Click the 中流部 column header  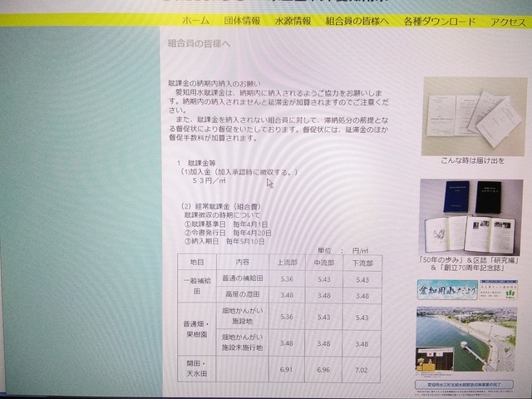click(x=324, y=263)
